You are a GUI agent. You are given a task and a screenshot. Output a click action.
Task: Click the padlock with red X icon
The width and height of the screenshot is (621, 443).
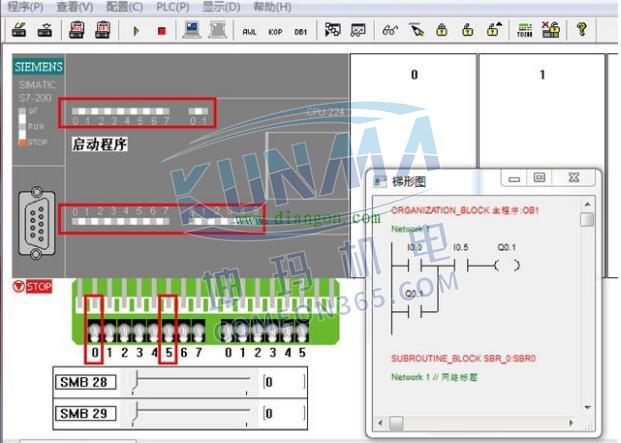coord(551,30)
